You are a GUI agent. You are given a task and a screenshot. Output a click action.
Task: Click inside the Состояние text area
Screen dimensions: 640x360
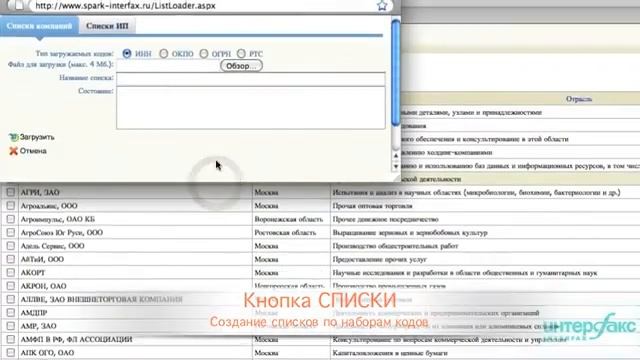(x=251, y=108)
